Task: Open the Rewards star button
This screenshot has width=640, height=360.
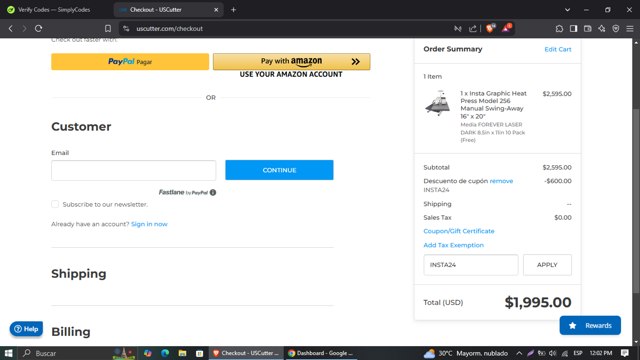Action: 590,325
